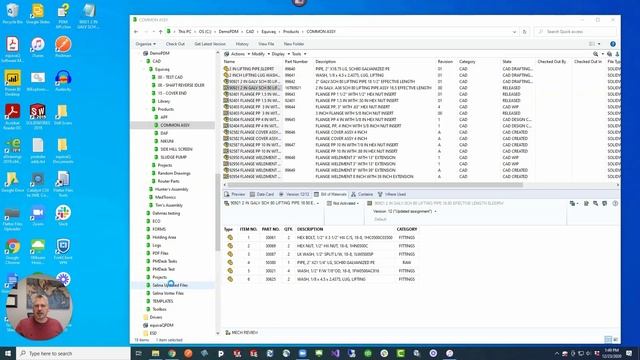
Task: Open Explorer help question mark icon
Action: coord(613,44)
